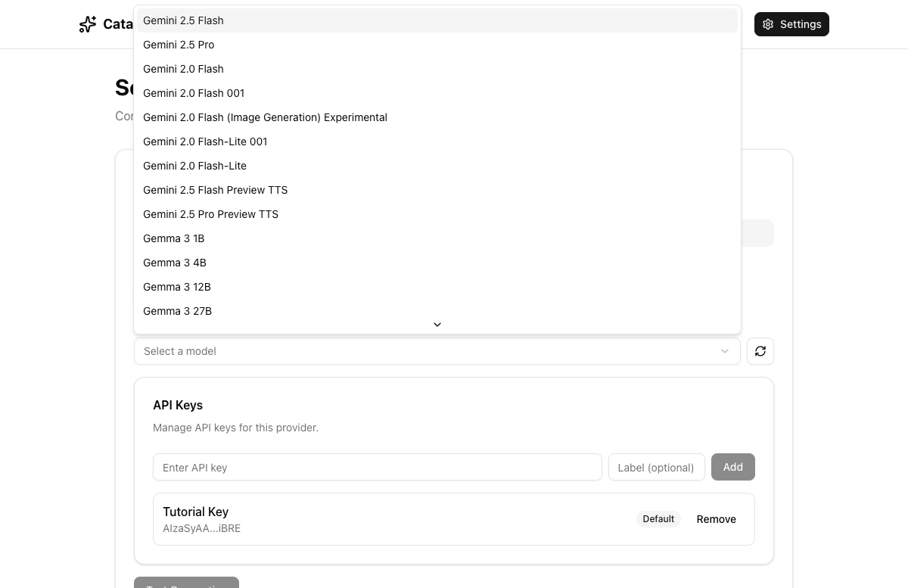
Task: Select Gemini 2.0 Flash (Image Generation) Experimental
Action: tap(265, 117)
